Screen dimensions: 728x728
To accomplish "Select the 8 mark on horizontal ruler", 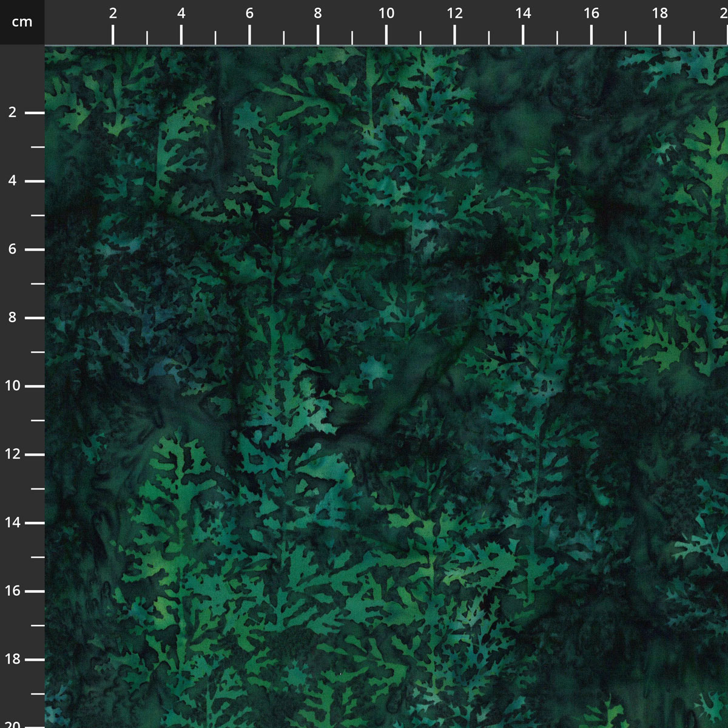I will [x=318, y=13].
